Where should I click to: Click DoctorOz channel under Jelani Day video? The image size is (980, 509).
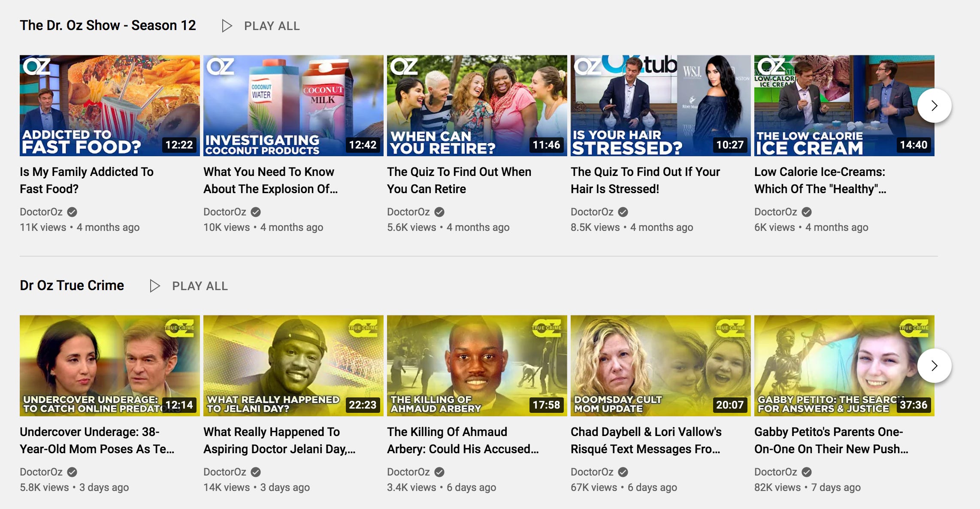coord(225,472)
